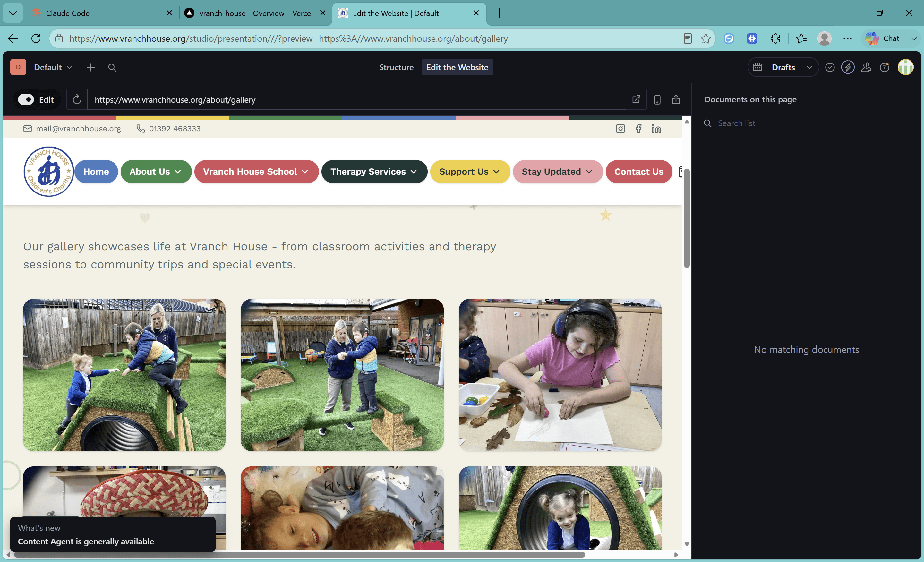The height and width of the screenshot is (562, 924).
Task: Open a new browser tab
Action: click(x=499, y=13)
